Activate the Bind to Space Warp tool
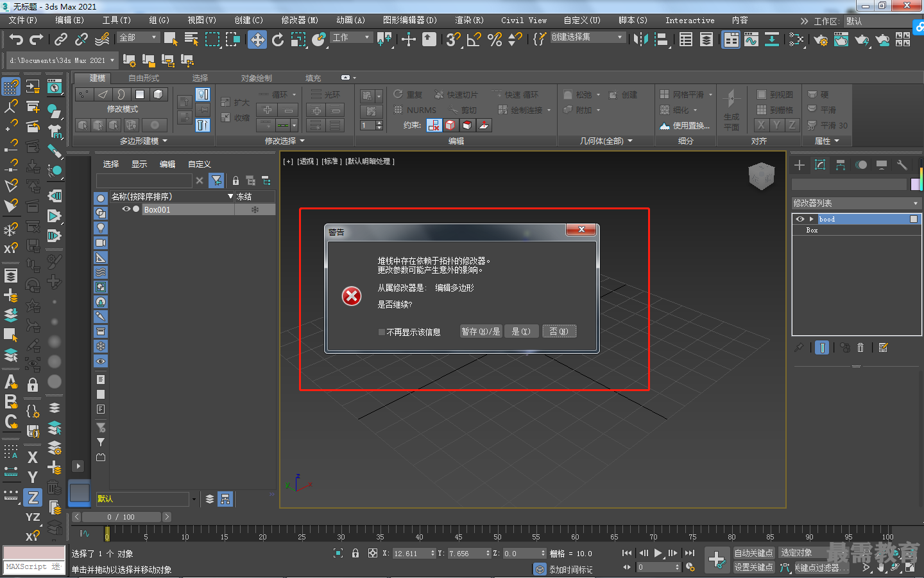The image size is (924, 578). coord(102,40)
